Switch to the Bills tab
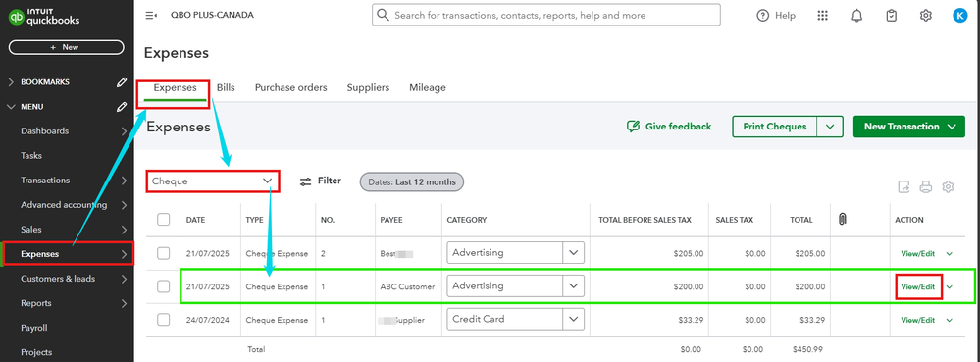980x362 pixels. click(226, 87)
